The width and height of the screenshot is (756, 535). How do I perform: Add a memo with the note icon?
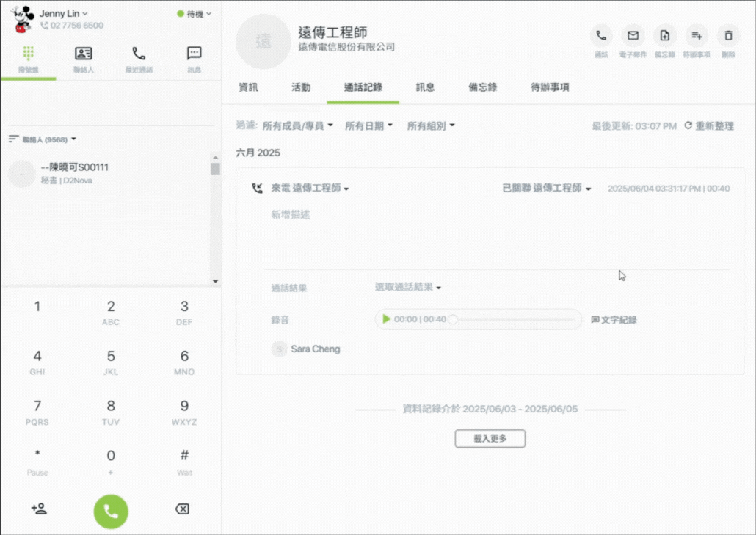point(665,36)
